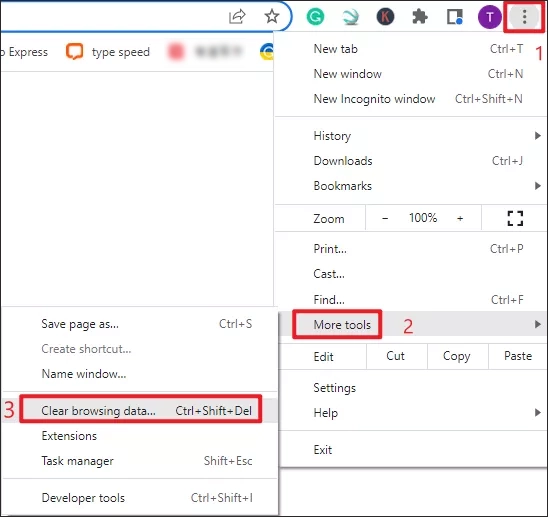This screenshot has height=517, width=548.
Task: Select New window menu item
Action: (x=411, y=74)
